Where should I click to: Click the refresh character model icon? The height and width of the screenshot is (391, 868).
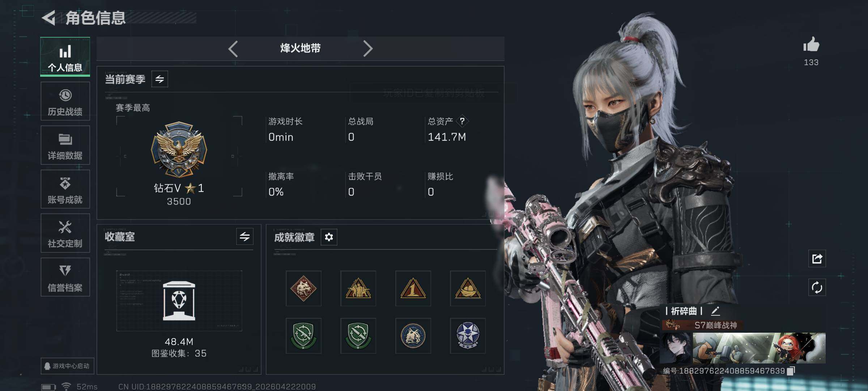(x=817, y=288)
